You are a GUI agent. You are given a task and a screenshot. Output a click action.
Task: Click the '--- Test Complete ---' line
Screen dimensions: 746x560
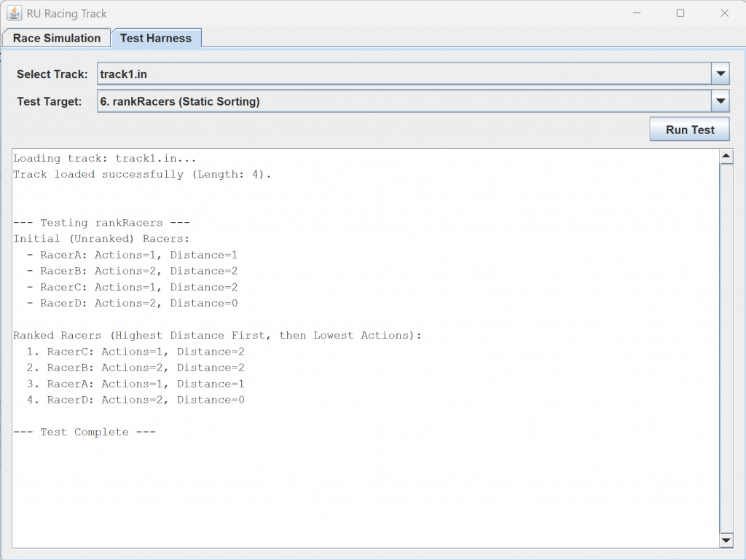tap(85, 432)
